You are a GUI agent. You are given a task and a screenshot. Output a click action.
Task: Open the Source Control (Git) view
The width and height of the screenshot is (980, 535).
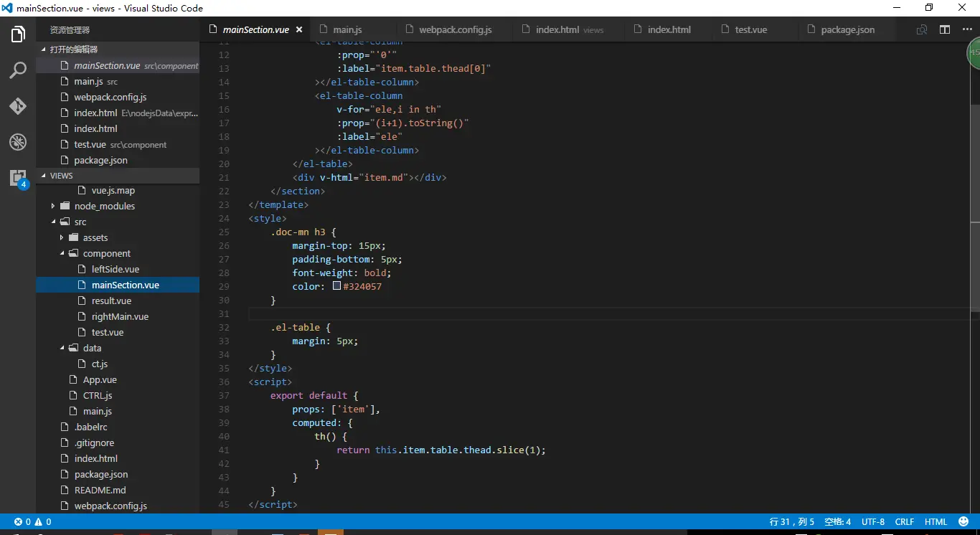[x=18, y=106]
